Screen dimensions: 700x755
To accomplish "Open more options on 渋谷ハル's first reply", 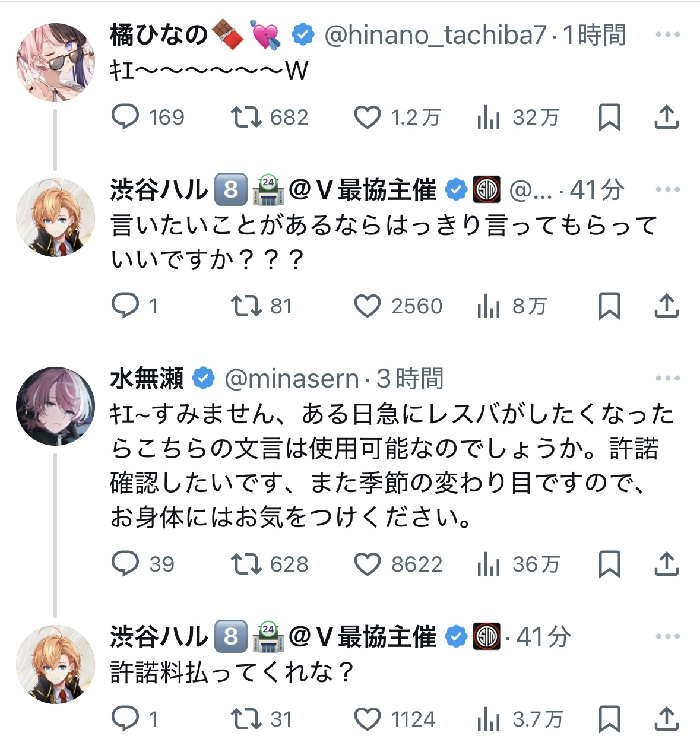I will tap(667, 190).
